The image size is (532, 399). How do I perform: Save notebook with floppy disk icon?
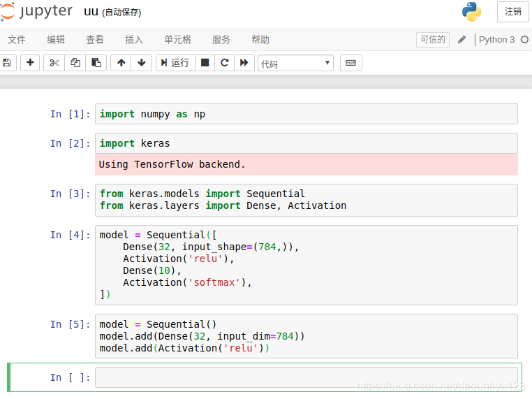click(x=7, y=63)
